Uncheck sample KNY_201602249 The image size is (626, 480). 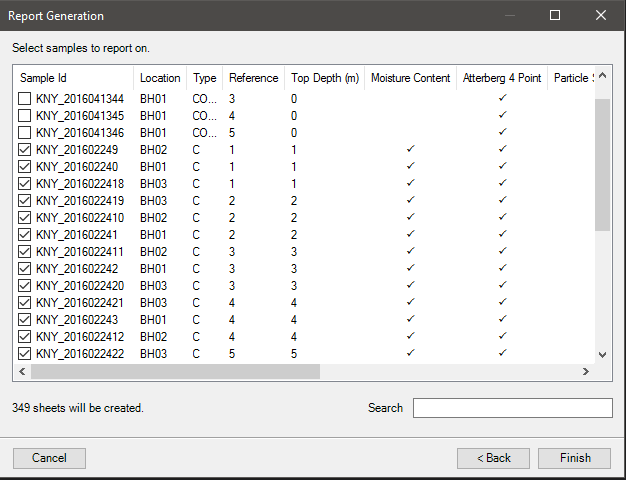[25, 150]
